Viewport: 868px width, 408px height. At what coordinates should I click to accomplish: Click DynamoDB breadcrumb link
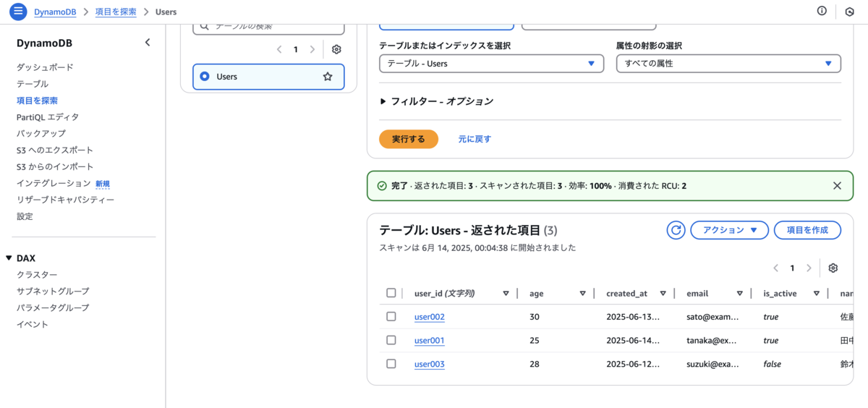pos(55,12)
